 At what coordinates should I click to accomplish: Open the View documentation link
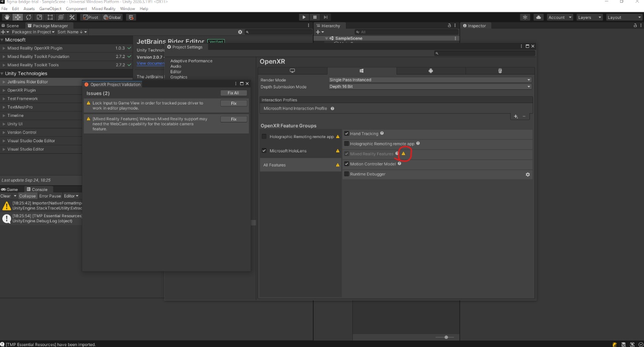(150, 64)
